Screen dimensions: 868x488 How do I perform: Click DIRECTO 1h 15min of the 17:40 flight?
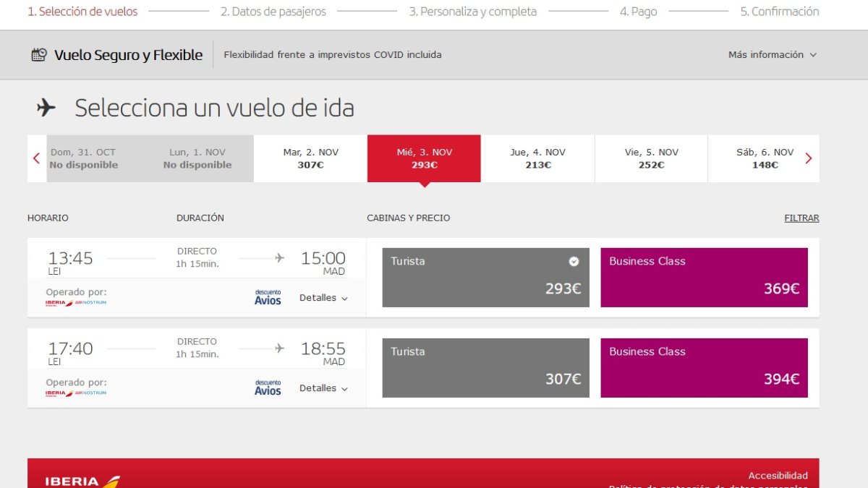(x=197, y=348)
